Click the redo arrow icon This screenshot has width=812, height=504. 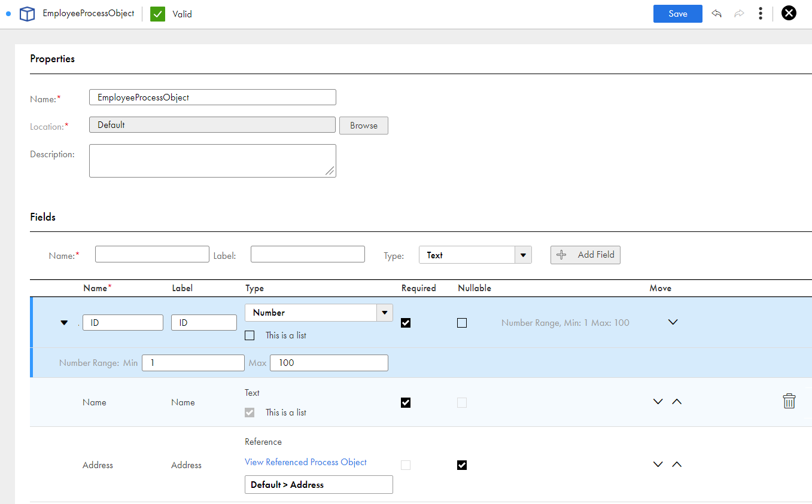click(x=739, y=14)
